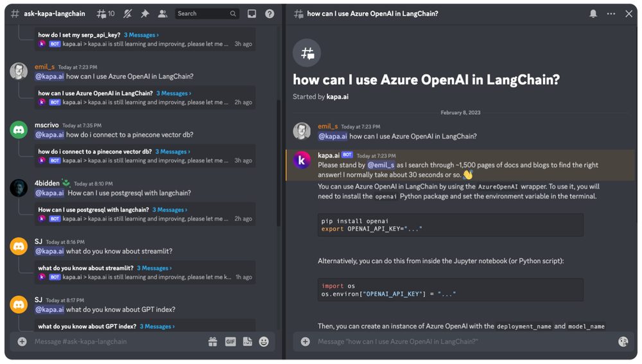Open the threads icon showing 10
Screen dimensions: 642x364
(x=105, y=13)
